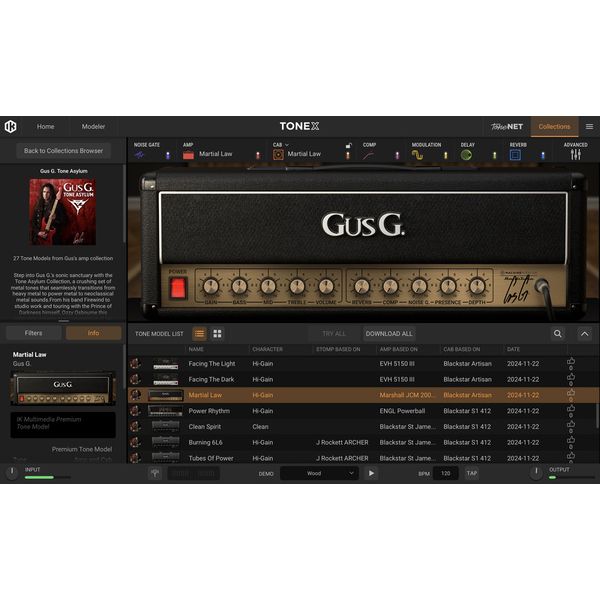This screenshot has width=600, height=600.
Task: Play the demo loop
Action: point(371,473)
